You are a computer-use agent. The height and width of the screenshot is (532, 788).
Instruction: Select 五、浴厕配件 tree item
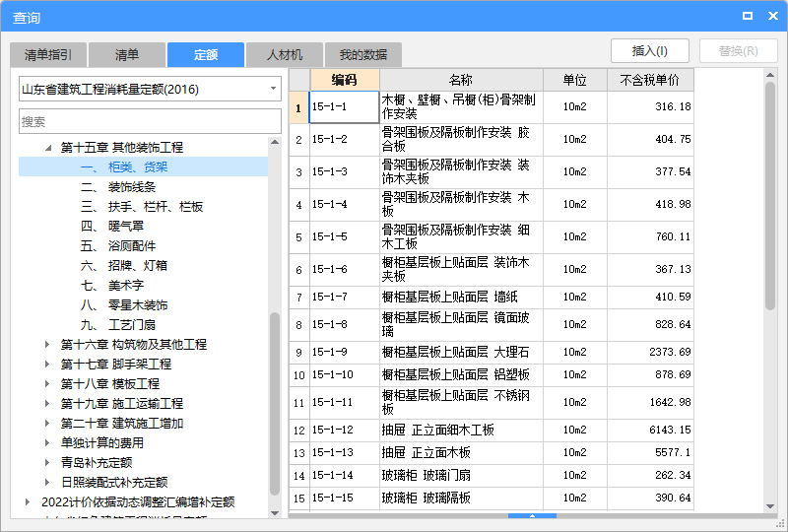pos(118,246)
